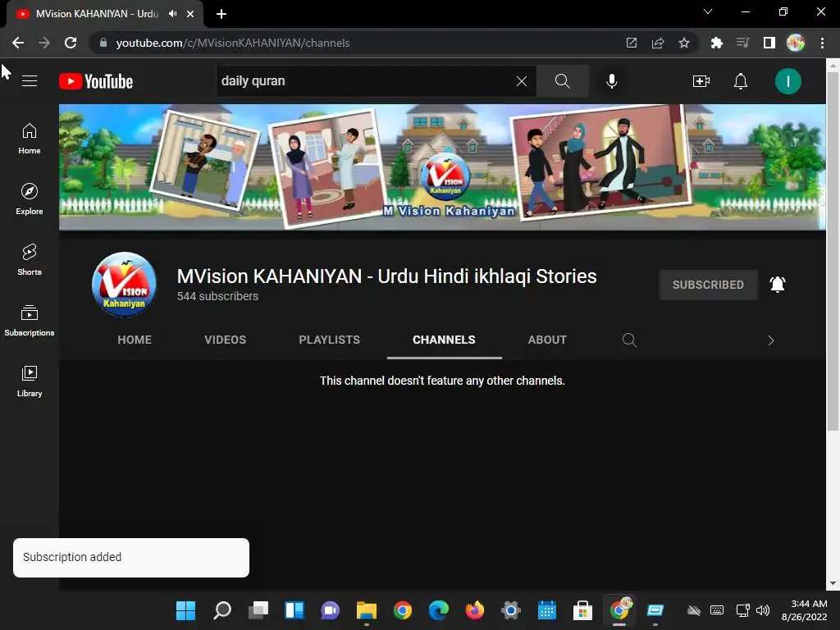Switch to the PLAYLISTS tab

tap(330, 340)
